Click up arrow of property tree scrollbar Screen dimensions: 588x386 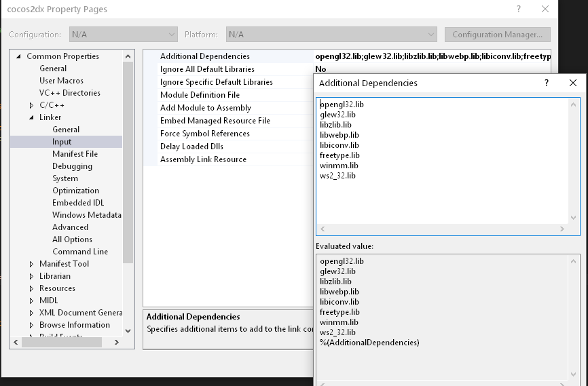[x=128, y=56]
